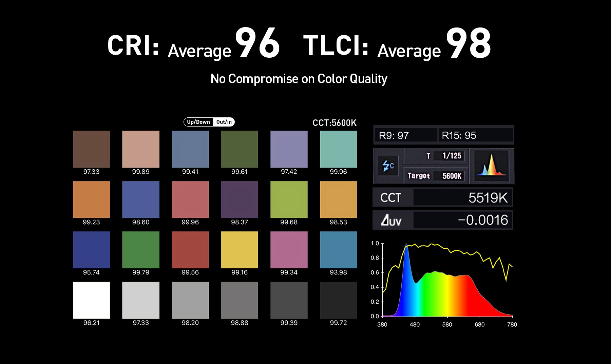The height and width of the screenshot is (364, 611).
Task: Click the 780 wavelength axis label
Action: [512, 325]
